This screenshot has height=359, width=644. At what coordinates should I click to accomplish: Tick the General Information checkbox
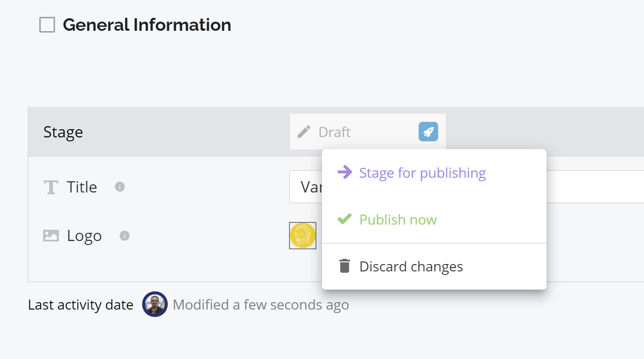(x=47, y=25)
